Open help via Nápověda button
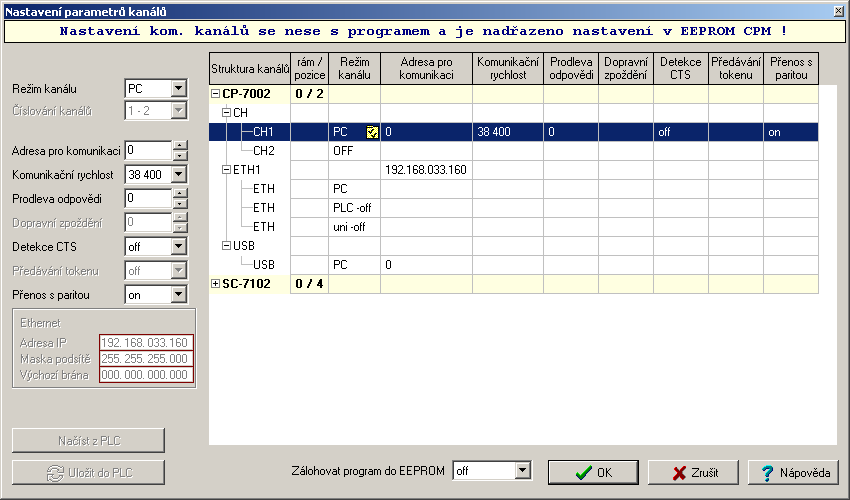The width and height of the screenshot is (850, 500). coord(794,472)
